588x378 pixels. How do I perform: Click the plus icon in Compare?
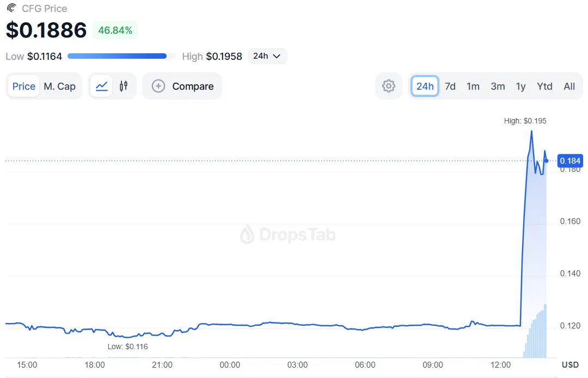coord(158,86)
